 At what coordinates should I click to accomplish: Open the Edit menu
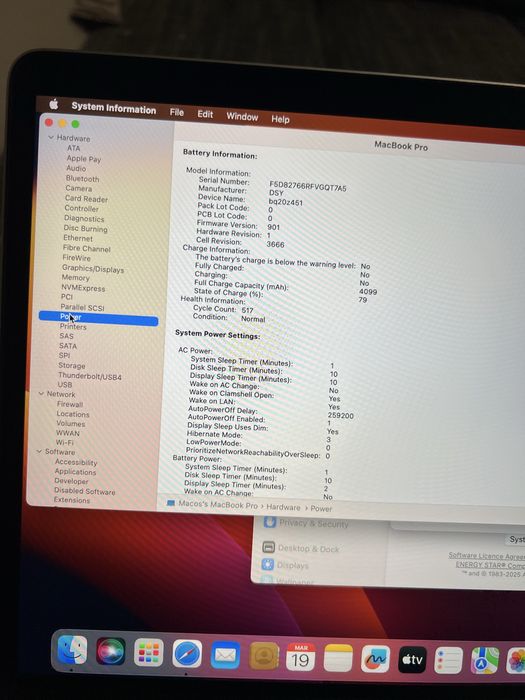(x=205, y=114)
